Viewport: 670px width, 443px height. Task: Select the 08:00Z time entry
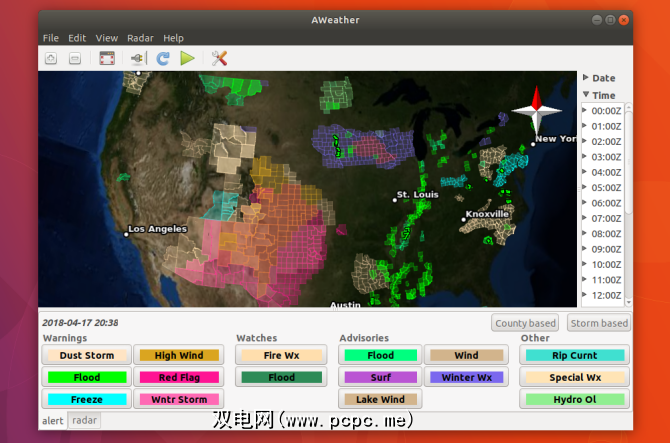[606, 234]
